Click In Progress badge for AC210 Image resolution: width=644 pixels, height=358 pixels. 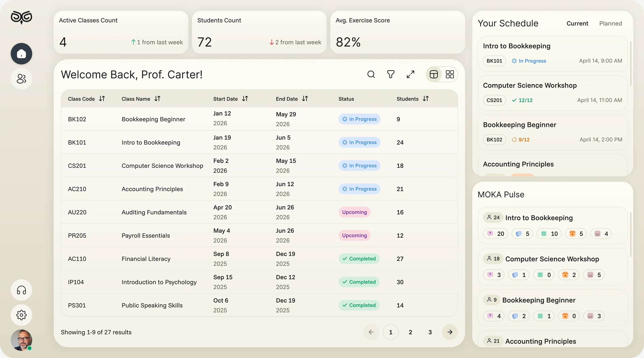pos(360,189)
